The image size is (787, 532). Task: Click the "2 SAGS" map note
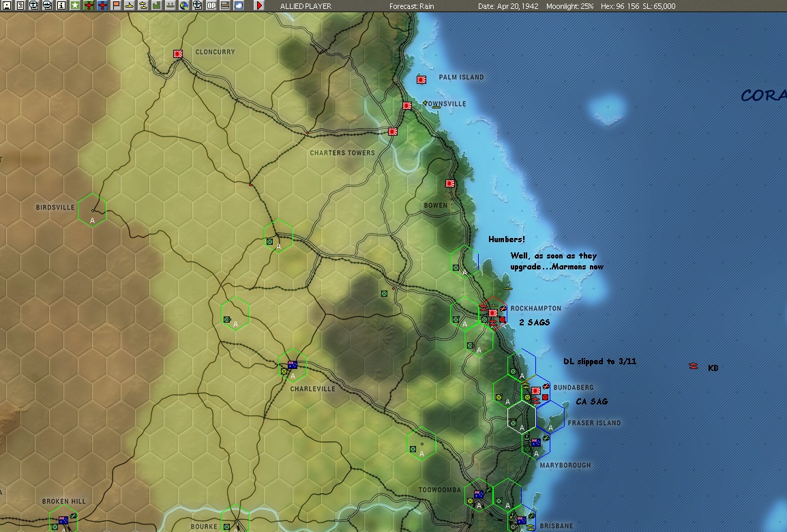(535, 322)
